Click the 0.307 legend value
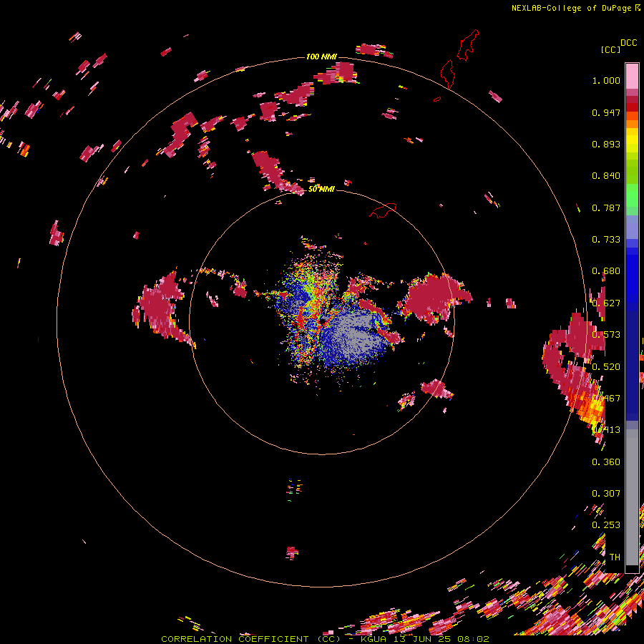The image size is (644, 644). pyautogui.click(x=606, y=494)
